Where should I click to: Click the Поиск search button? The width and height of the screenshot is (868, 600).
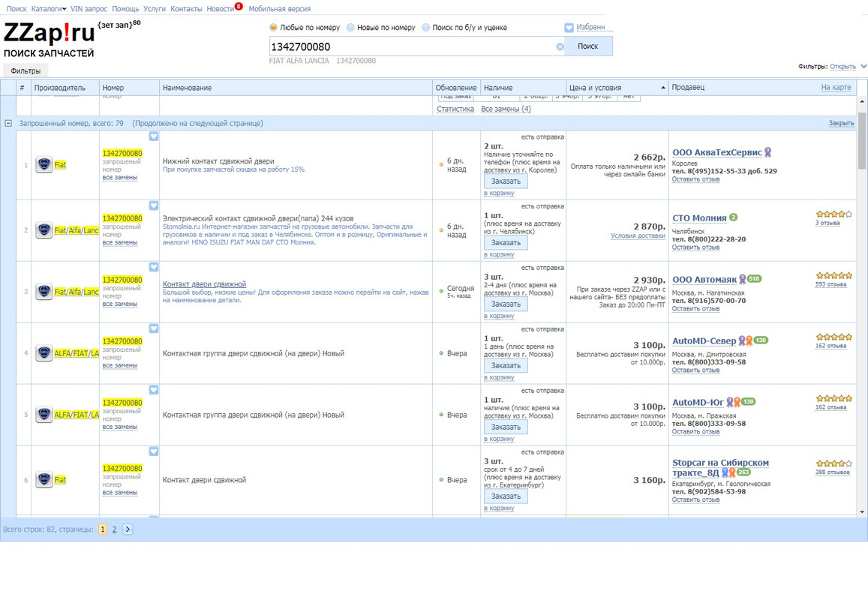pyautogui.click(x=588, y=46)
